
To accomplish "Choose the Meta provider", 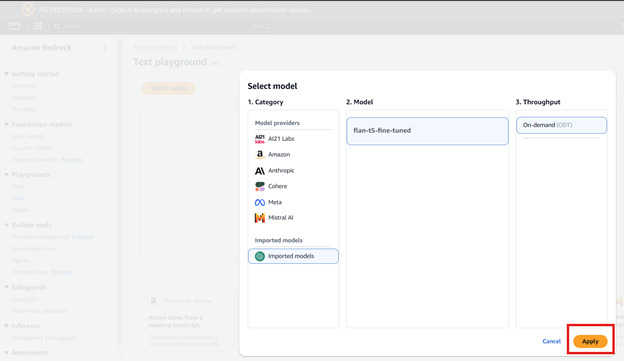I will (x=268, y=202).
